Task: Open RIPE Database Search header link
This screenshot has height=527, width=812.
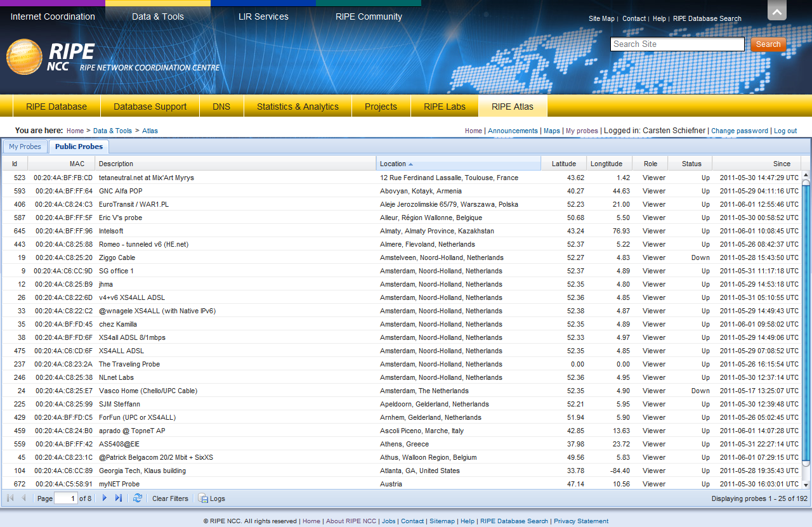Action: point(707,18)
